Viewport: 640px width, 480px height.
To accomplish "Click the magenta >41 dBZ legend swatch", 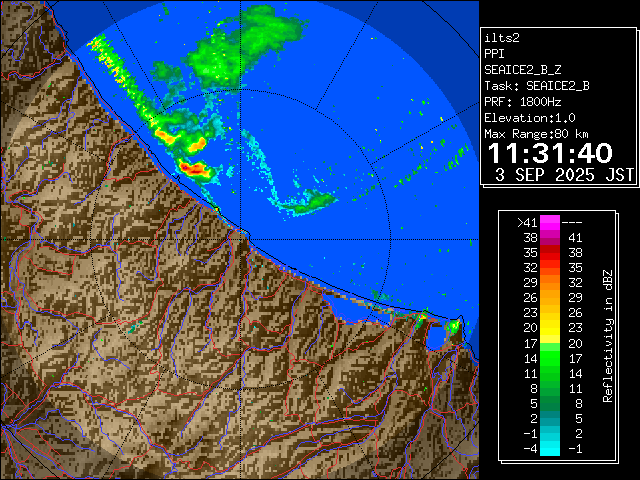I will click(549, 223).
